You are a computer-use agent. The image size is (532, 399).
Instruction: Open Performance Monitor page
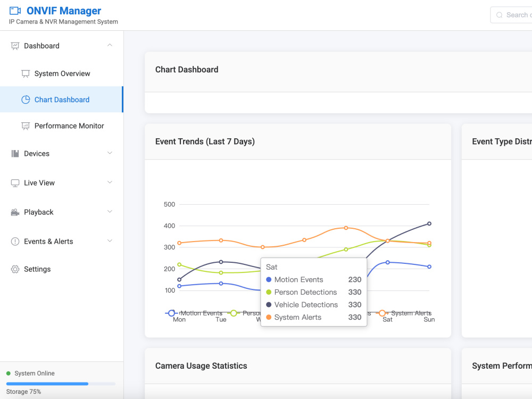click(x=62, y=126)
